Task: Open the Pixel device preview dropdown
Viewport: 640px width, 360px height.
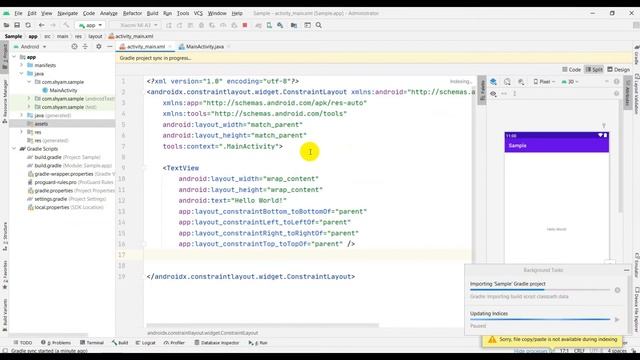Action: (544, 82)
